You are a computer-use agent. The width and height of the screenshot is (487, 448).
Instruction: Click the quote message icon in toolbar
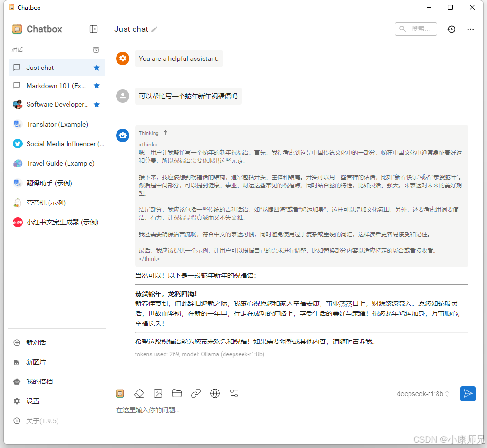coord(120,393)
